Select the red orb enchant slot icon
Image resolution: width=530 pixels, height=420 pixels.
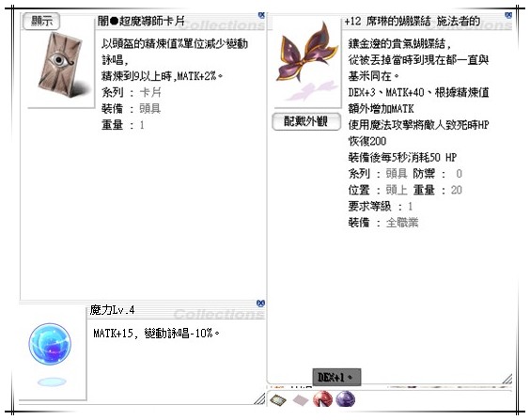click(x=322, y=399)
